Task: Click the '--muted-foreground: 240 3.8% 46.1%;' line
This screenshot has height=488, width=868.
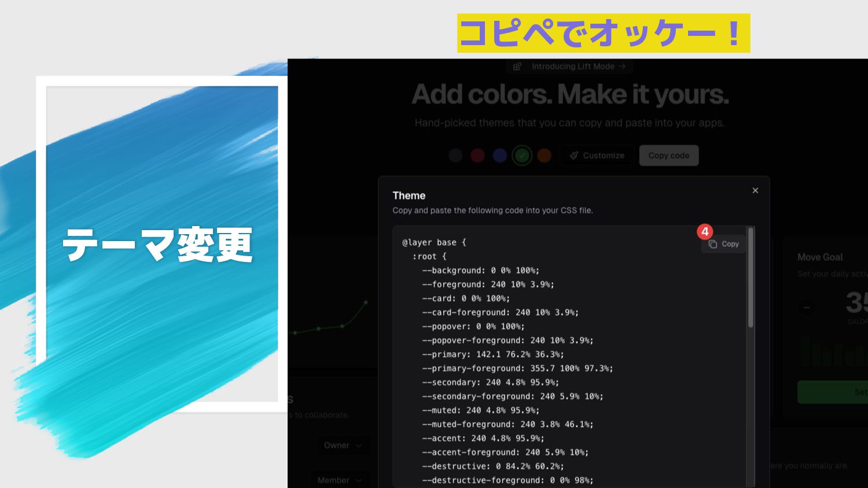Action: (507, 424)
